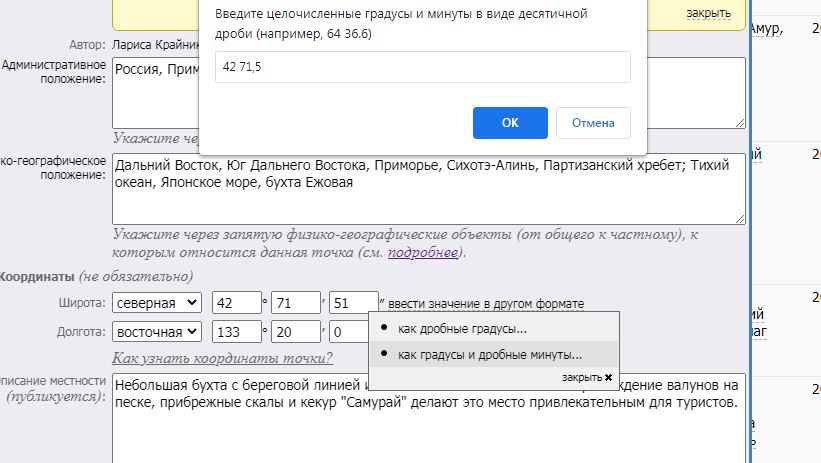Image resolution: width=821 pixels, height=463 pixels.
Task: Click the longitude minutes field showing 20
Action: pyautogui.click(x=294, y=332)
